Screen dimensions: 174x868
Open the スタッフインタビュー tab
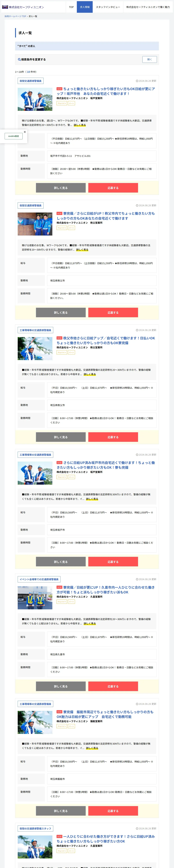click(x=108, y=7)
